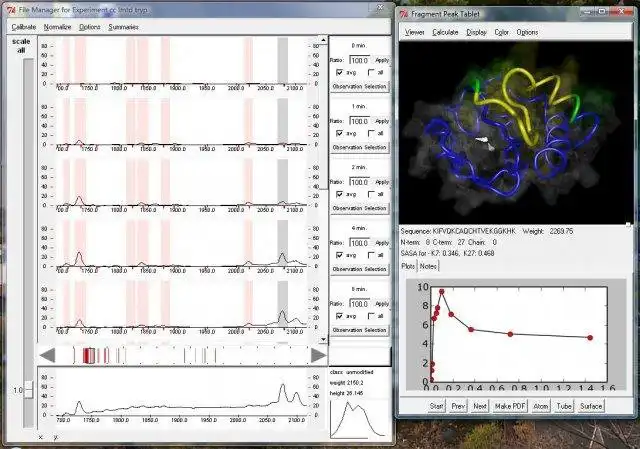Click the Tk icon in Fragment Peak Tablet title bar
Image resolution: width=640 pixels, height=449 pixels.
(404, 14)
